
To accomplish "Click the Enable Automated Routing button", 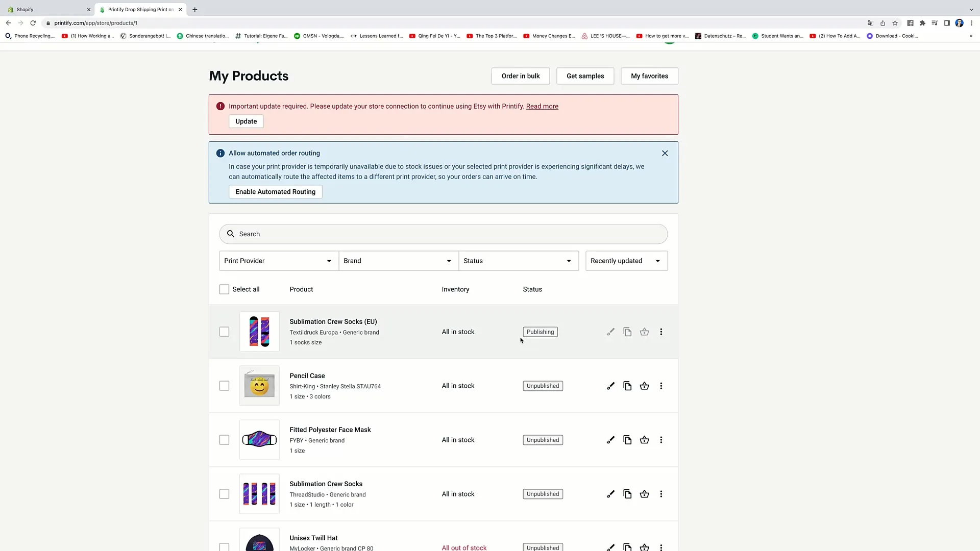I will [x=275, y=192].
